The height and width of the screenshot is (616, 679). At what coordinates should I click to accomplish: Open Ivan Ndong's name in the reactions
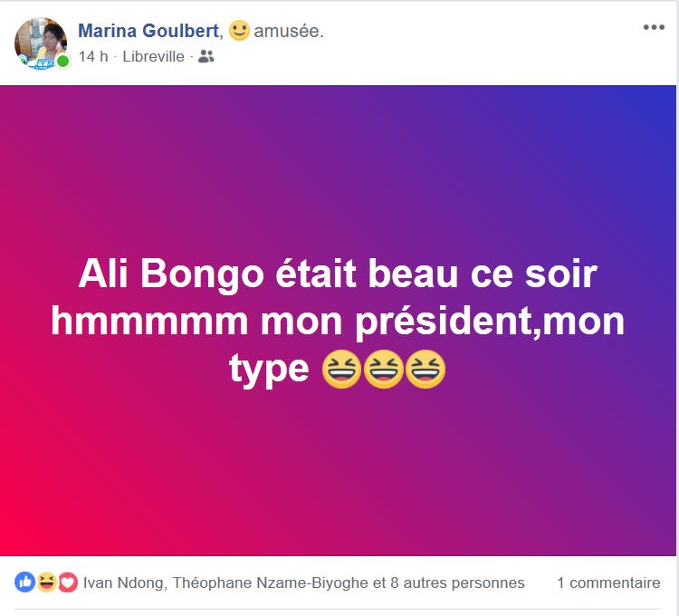point(123,582)
